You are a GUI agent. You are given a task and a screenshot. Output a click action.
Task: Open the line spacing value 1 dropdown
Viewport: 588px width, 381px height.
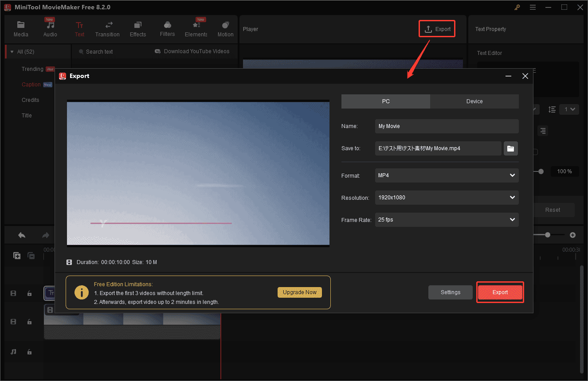[x=569, y=109]
